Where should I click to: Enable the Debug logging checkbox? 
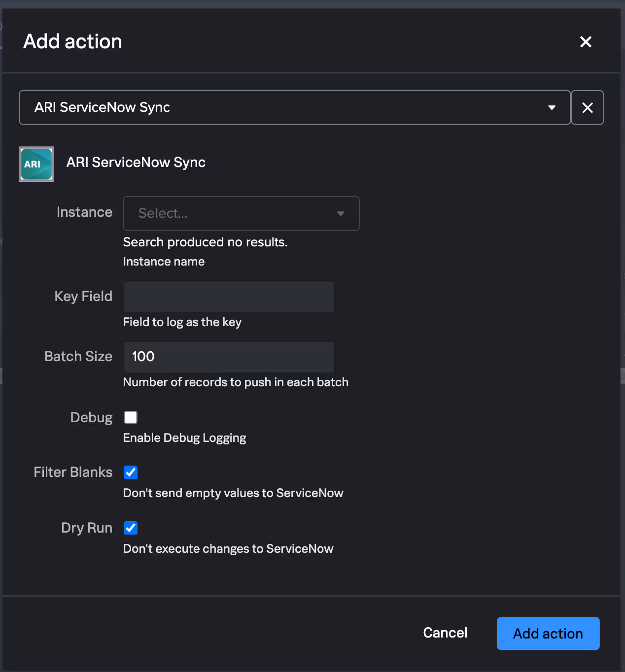click(x=131, y=417)
